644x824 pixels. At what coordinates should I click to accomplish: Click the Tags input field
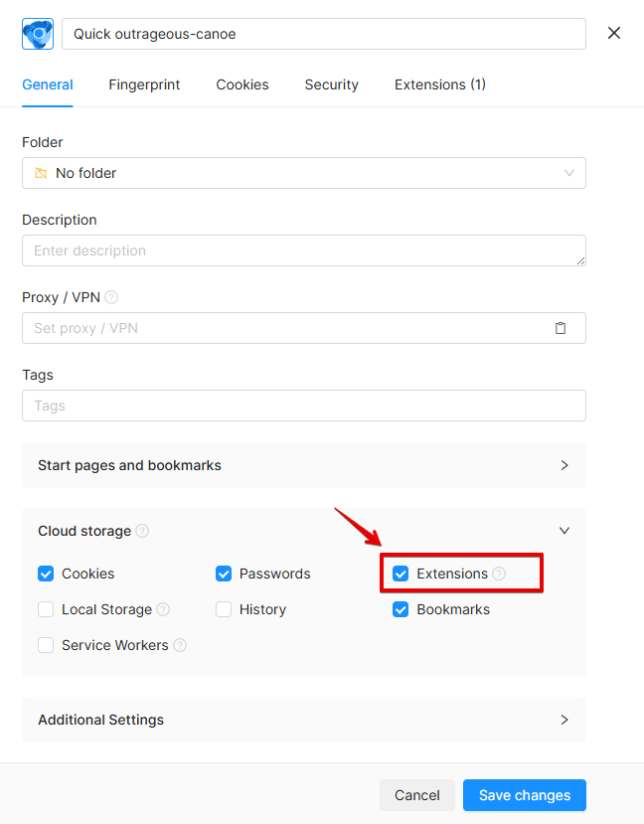[x=304, y=406]
